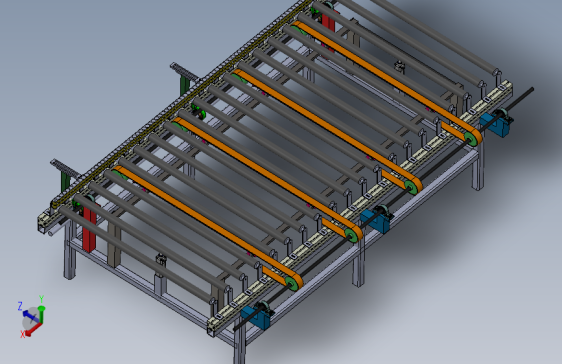Click the green Y axis of the orientation triad
This screenshot has width=562, height=364.
[41, 315]
